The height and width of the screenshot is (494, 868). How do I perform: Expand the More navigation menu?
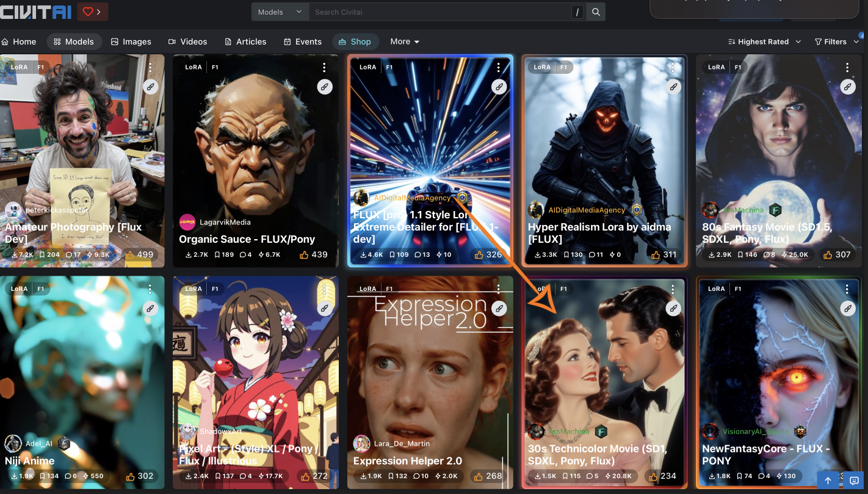tap(405, 41)
